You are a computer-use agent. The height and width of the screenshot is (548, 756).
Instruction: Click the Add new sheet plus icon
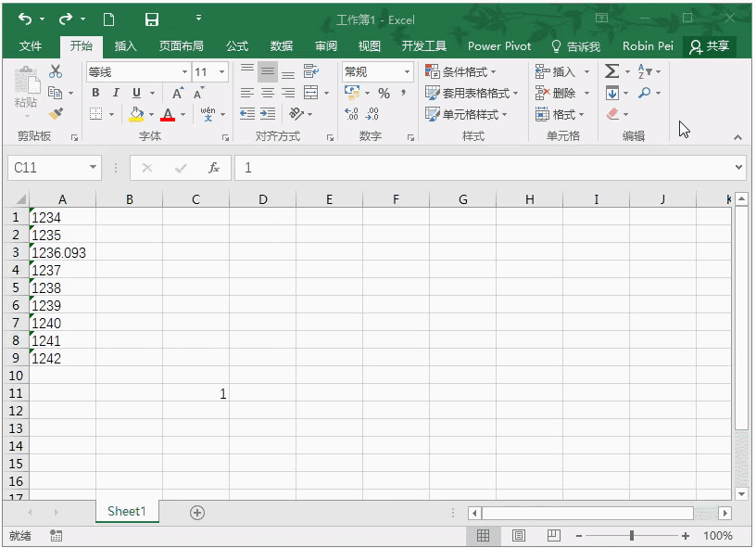[196, 512]
